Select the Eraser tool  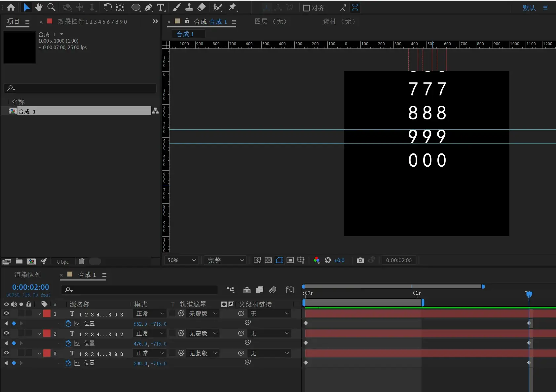click(202, 7)
